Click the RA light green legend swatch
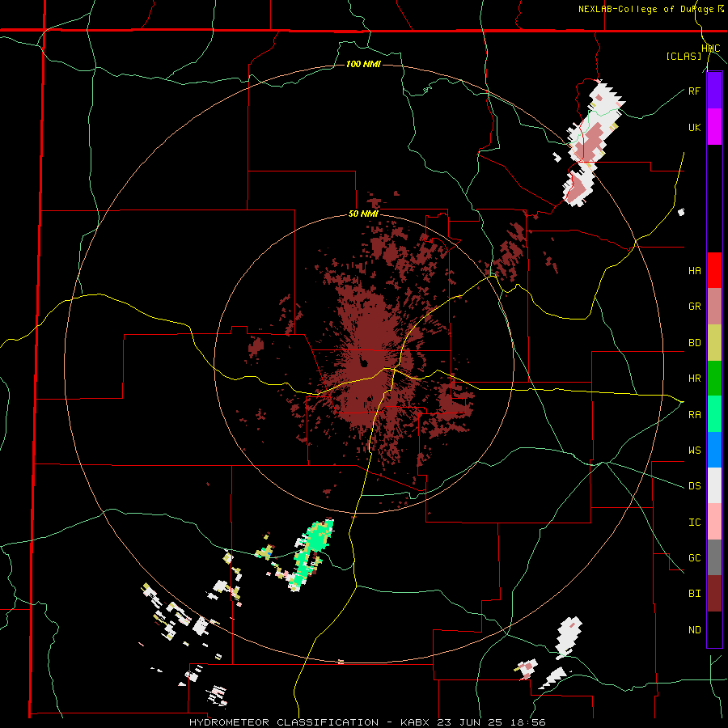 [x=714, y=414]
